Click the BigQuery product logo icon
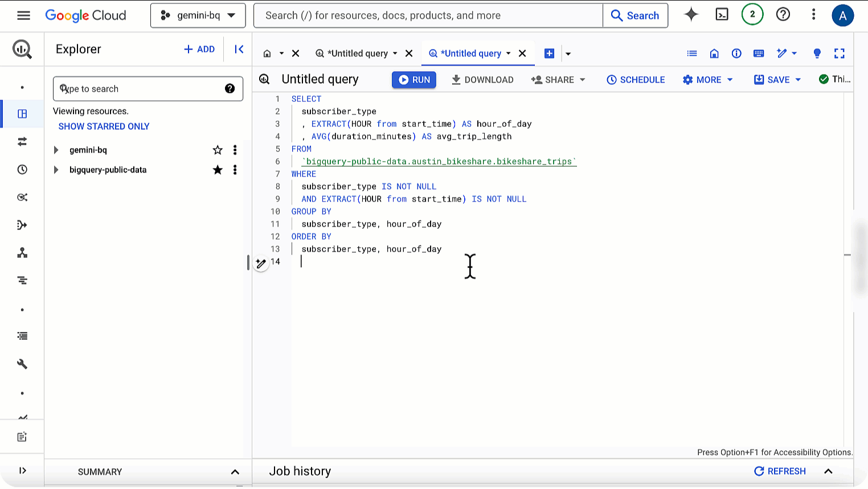Viewport: 868px width, 489px height. click(x=22, y=50)
